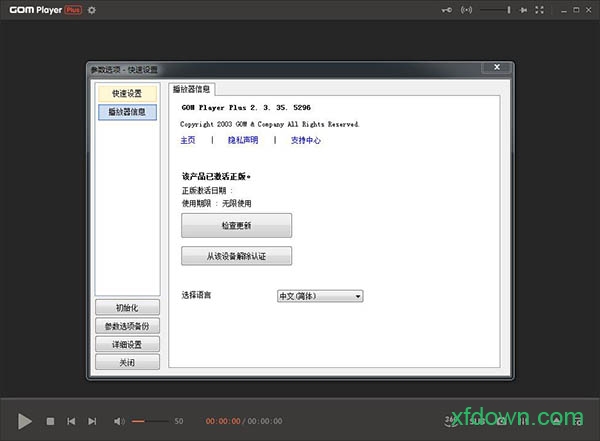Maximize the GOM Player window
The width and height of the screenshot is (600, 441).
576,10
